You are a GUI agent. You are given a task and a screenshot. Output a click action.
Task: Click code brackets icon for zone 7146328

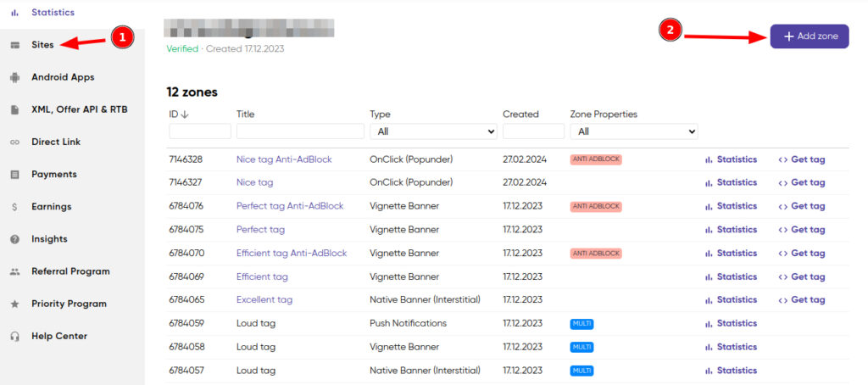pos(782,159)
